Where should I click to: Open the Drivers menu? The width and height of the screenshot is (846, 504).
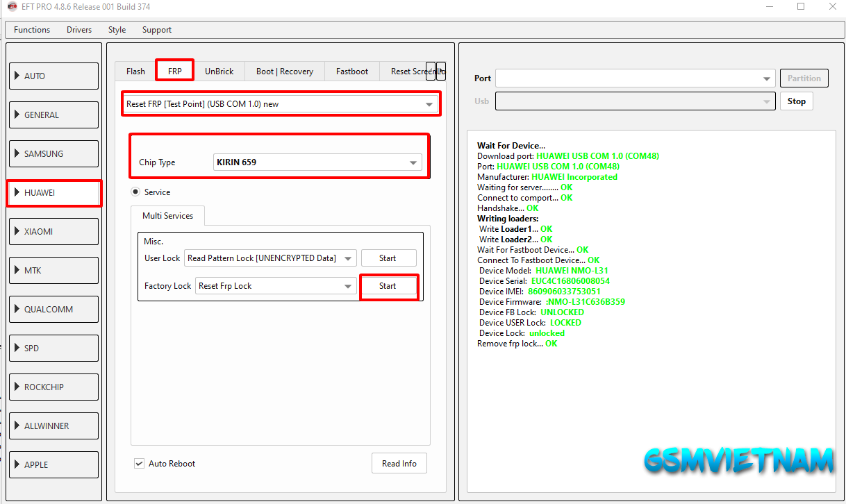79,30
